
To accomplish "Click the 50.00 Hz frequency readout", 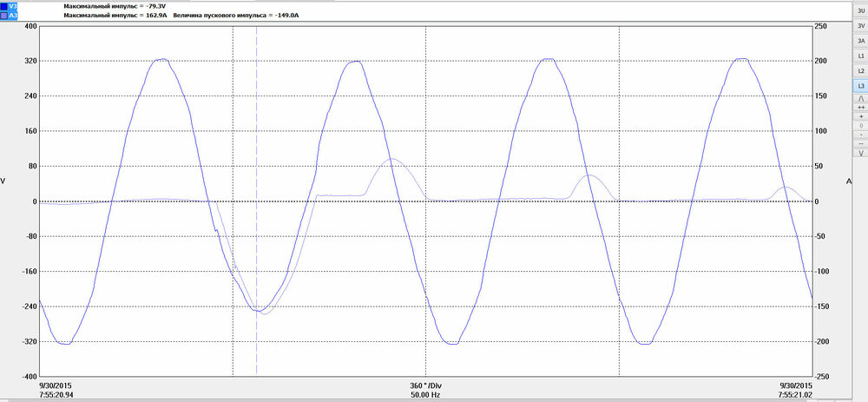I will pos(425,395).
